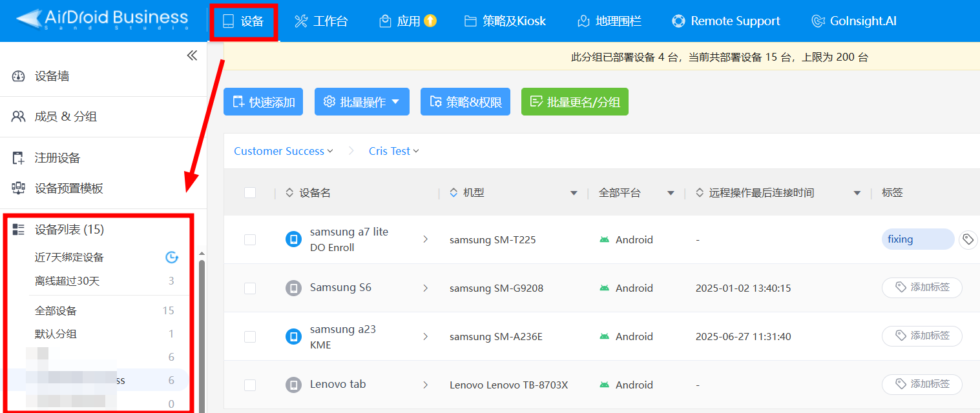Click the samsung SM-T225 model cell
This screenshot has width=980, height=413.
[x=493, y=240]
